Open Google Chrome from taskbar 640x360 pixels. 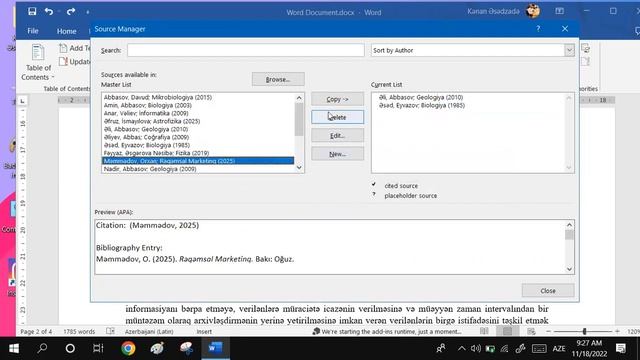click(x=128, y=348)
